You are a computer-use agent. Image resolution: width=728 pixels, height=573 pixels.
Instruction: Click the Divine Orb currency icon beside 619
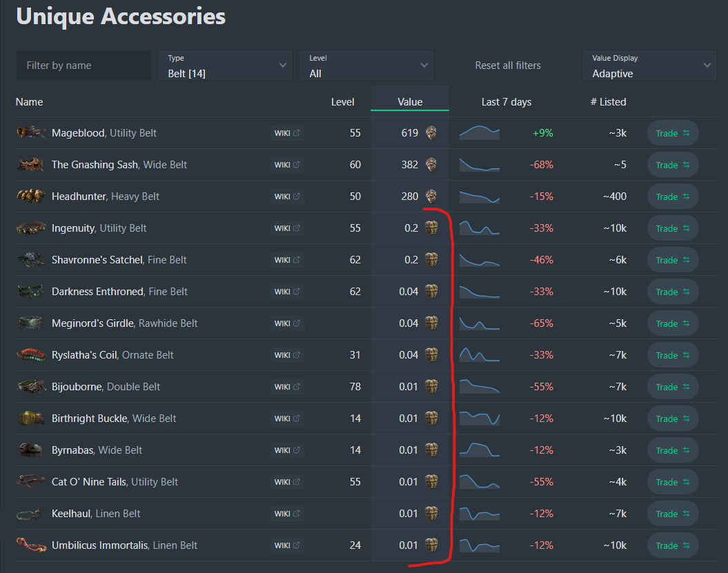click(431, 132)
